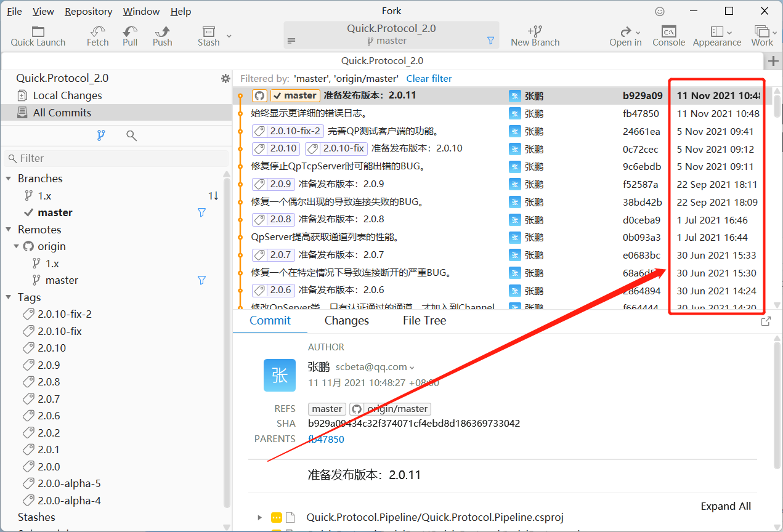Toggle the filter funnel on sidebar master branch
This screenshot has width=783, height=532.
tap(201, 212)
